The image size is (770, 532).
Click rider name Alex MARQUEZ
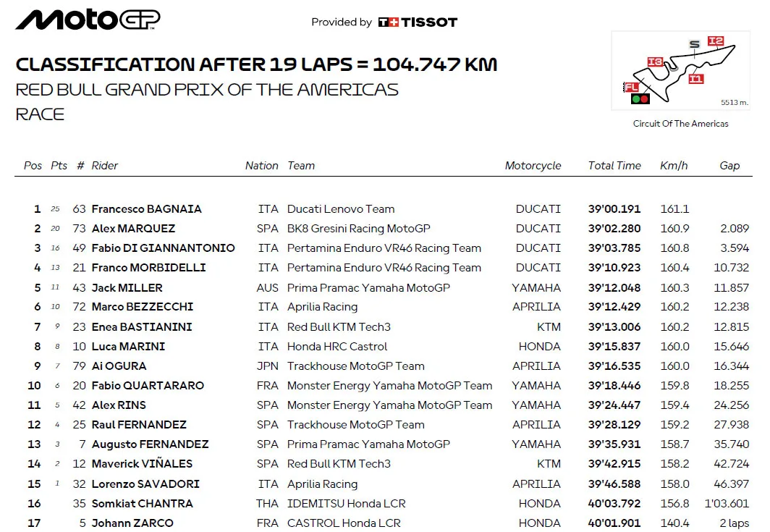(x=133, y=229)
